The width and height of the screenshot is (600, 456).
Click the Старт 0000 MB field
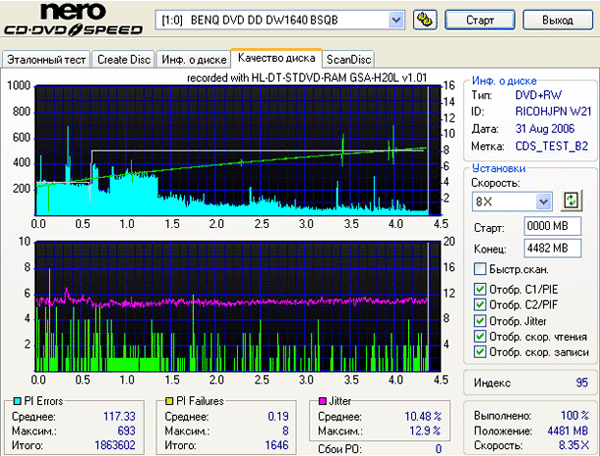(545, 227)
